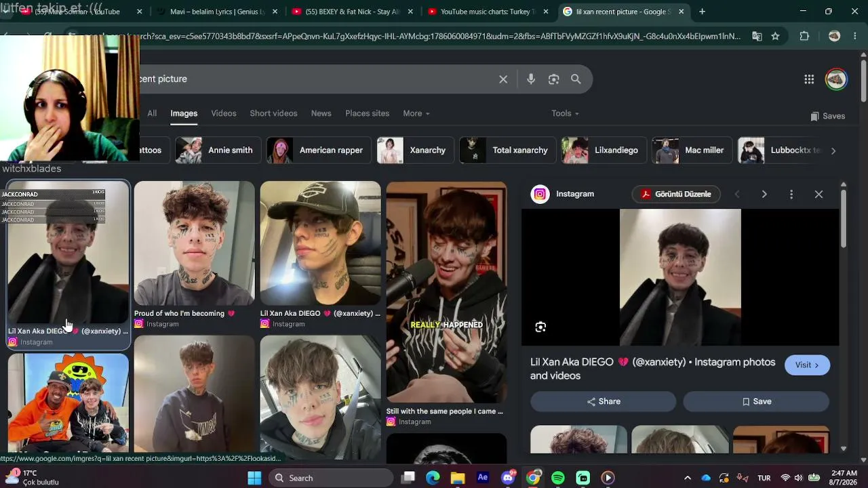Open the large preview image
This screenshot has height=488, width=868.
680,277
